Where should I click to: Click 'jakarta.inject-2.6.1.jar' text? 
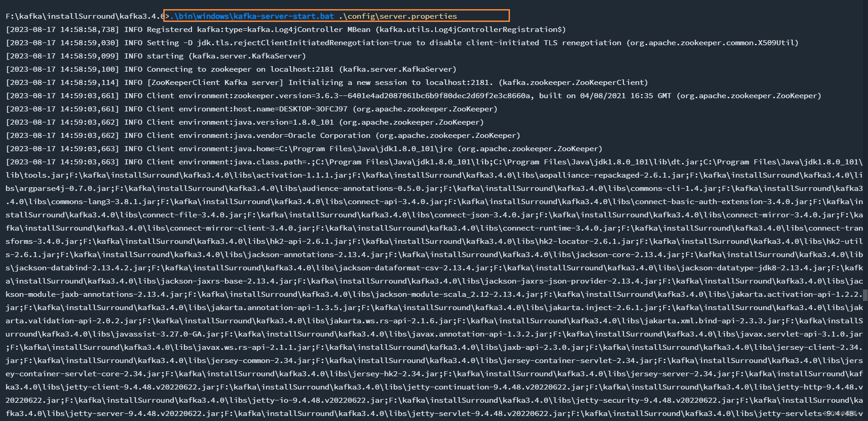tap(603, 308)
